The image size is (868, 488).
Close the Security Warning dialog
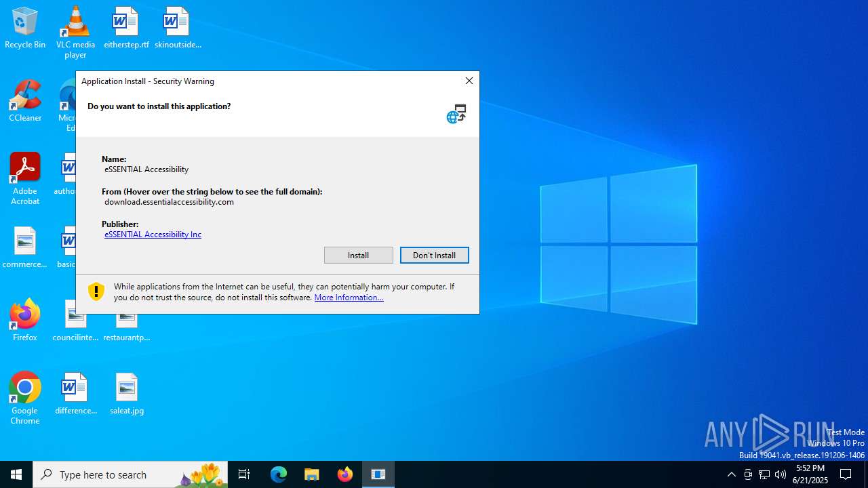point(469,81)
